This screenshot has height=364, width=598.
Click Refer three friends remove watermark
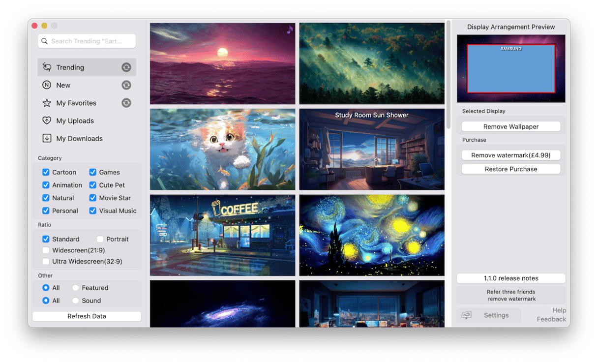point(511,295)
